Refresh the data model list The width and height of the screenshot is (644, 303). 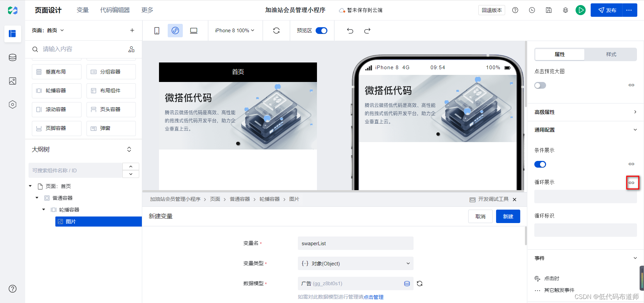[x=420, y=284]
